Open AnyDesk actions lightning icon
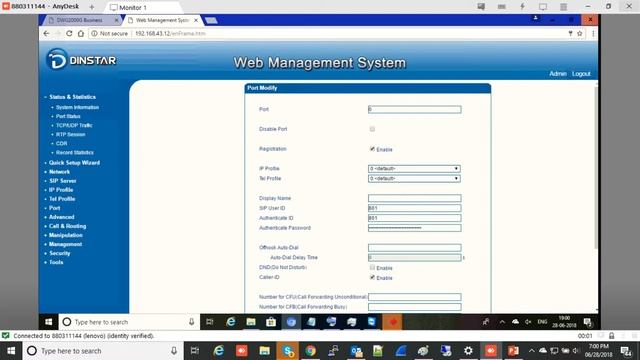The image size is (640, 360). pos(522,7)
